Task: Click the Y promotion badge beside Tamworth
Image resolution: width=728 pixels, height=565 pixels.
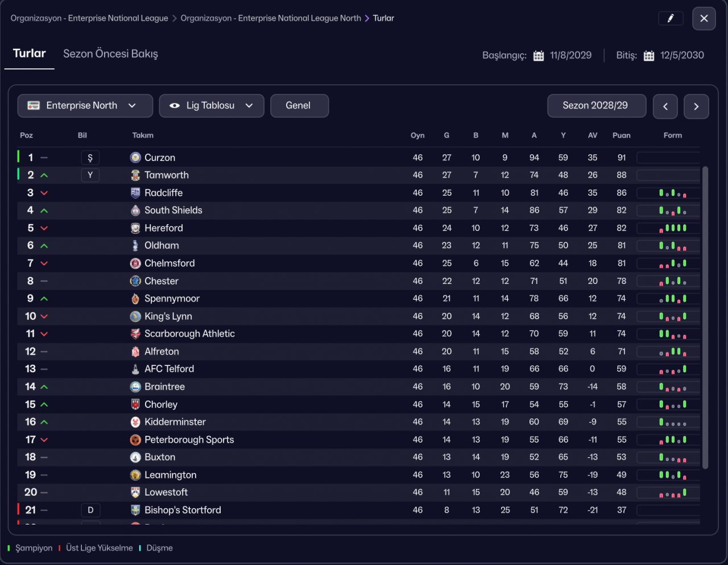Action: [90, 175]
